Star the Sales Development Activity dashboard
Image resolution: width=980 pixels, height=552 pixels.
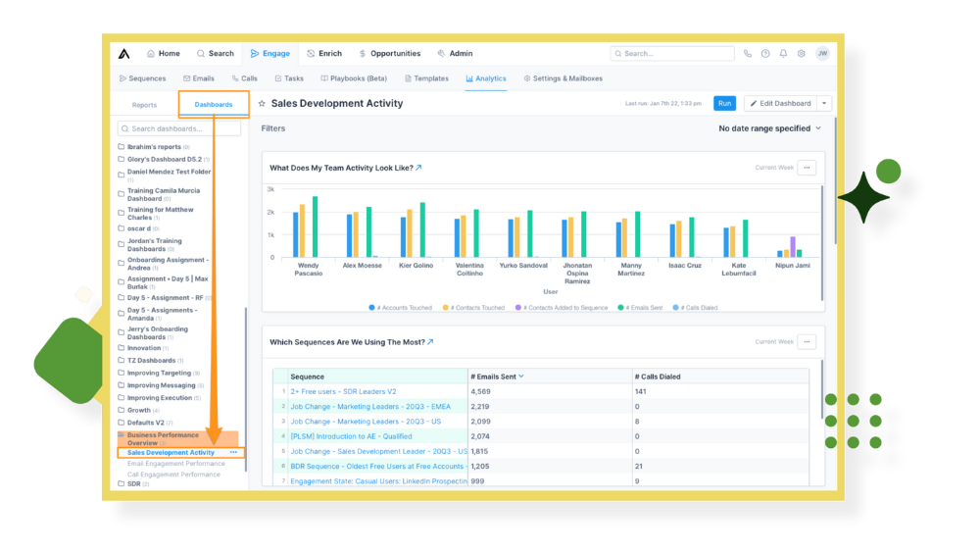coord(262,104)
